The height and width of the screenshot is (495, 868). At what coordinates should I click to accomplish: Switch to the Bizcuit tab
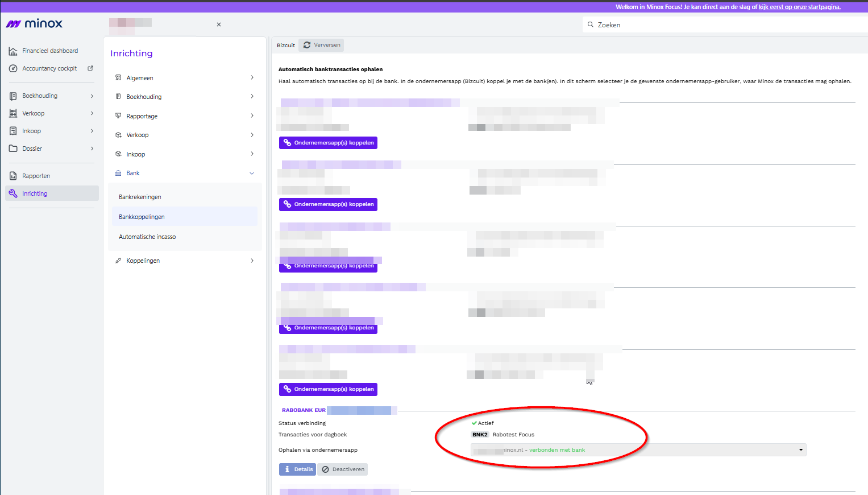click(x=286, y=46)
